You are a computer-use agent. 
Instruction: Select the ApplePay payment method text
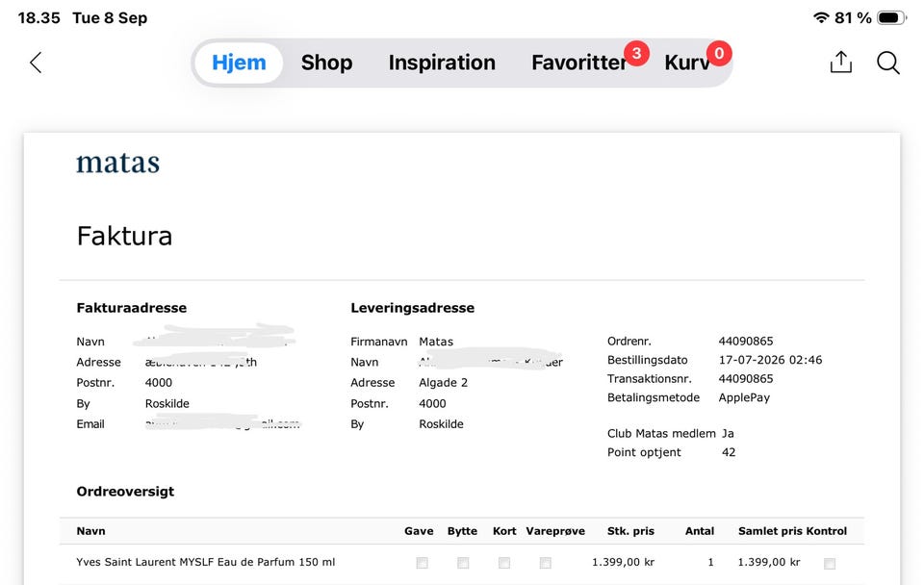point(744,397)
